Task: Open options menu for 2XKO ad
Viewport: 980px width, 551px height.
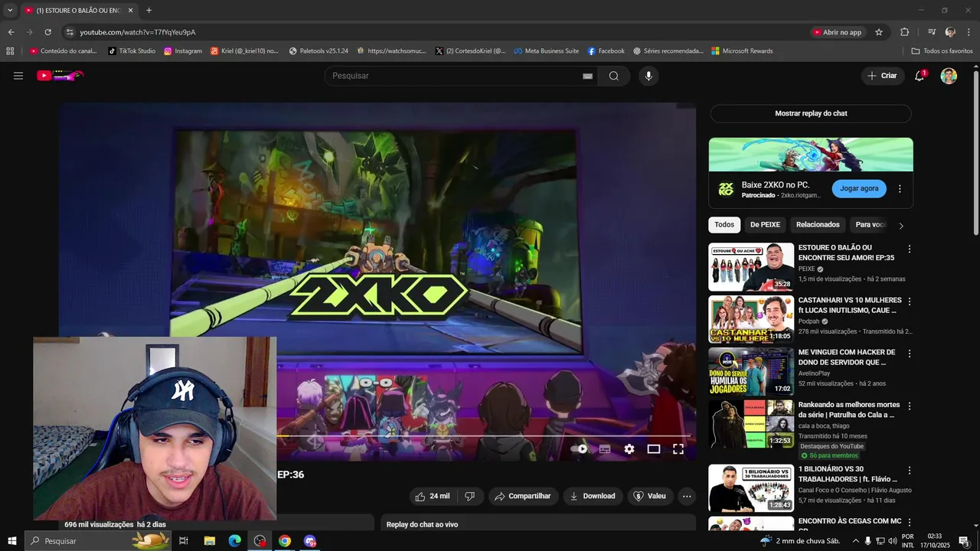Action: pyautogui.click(x=900, y=189)
